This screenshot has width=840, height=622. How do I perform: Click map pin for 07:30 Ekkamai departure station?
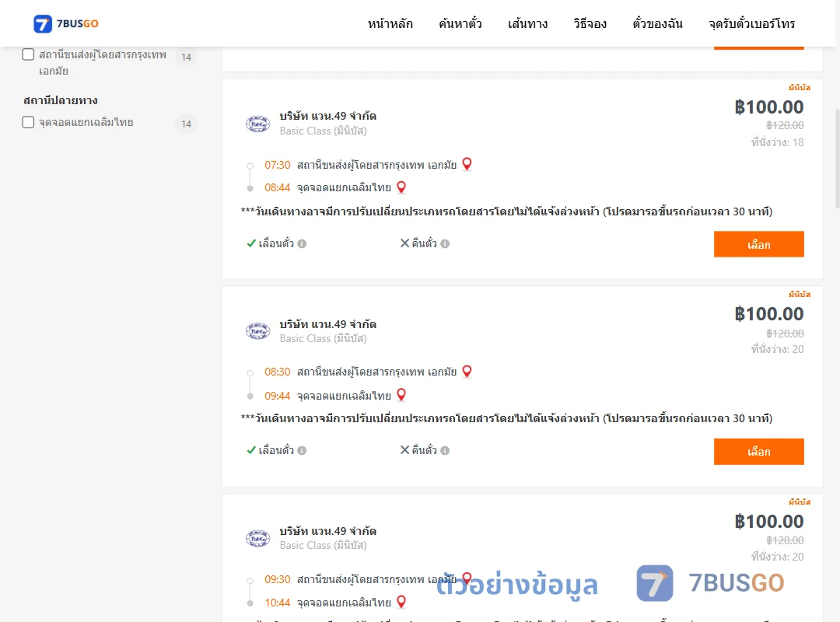[467, 164]
